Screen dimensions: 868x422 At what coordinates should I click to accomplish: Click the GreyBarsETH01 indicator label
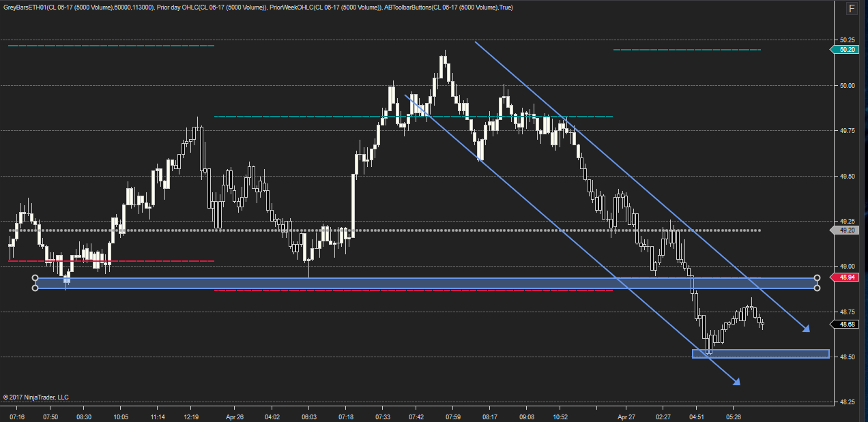[x=77, y=7]
